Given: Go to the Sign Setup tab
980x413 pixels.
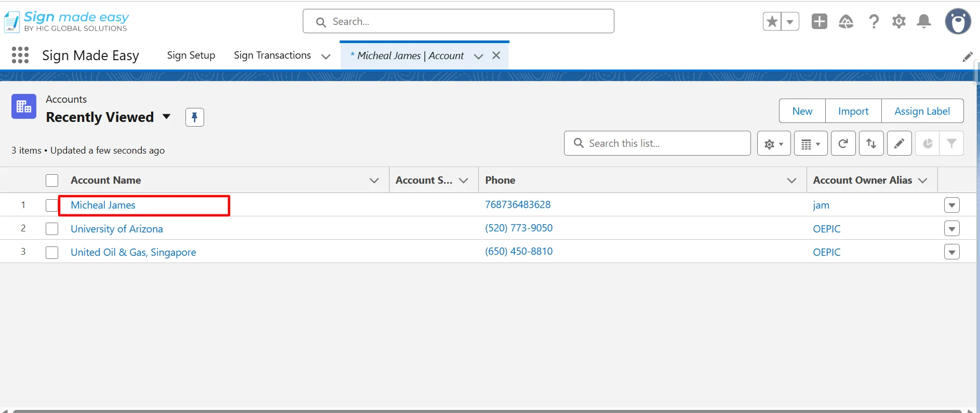Looking at the screenshot, I should coord(191,55).
